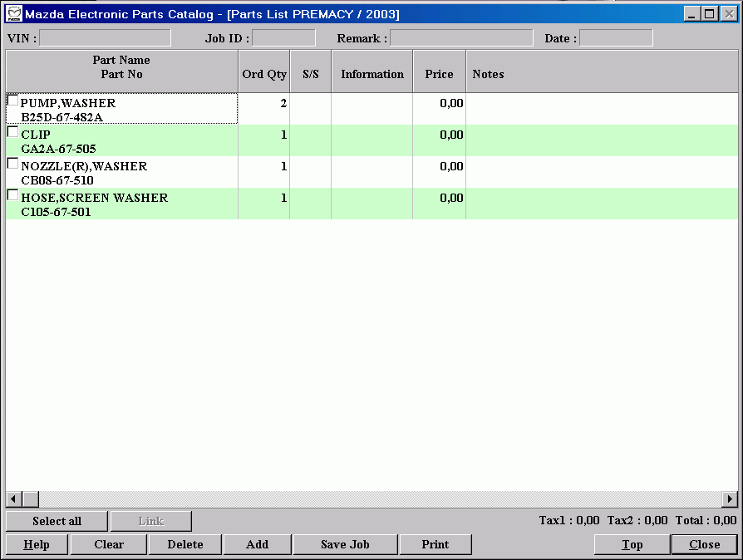The image size is (743, 560).
Task: Click the PUMP,WASHER part name
Action: pos(68,103)
